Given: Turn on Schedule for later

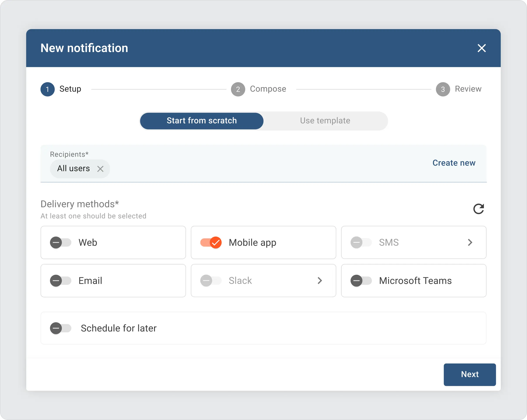Looking at the screenshot, I should point(61,328).
